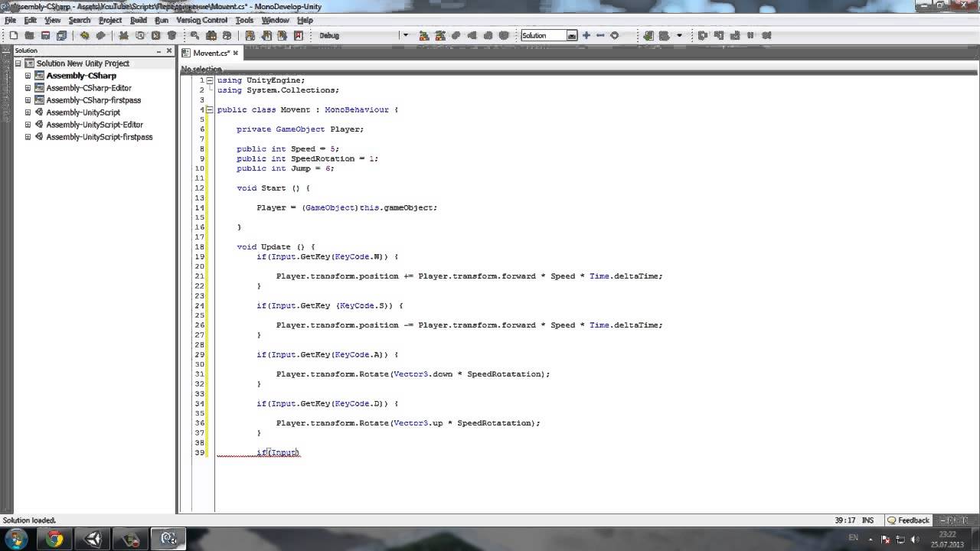Undo the last edit via toolbar
Viewport: 980px width, 551px height.
[x=84, y=35]
